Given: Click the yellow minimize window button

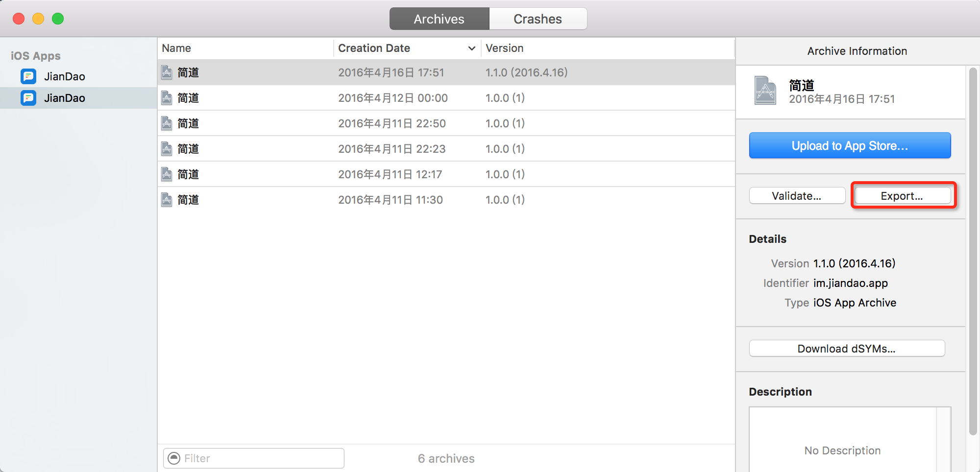Looking at the screenshot, I should 38,19.
